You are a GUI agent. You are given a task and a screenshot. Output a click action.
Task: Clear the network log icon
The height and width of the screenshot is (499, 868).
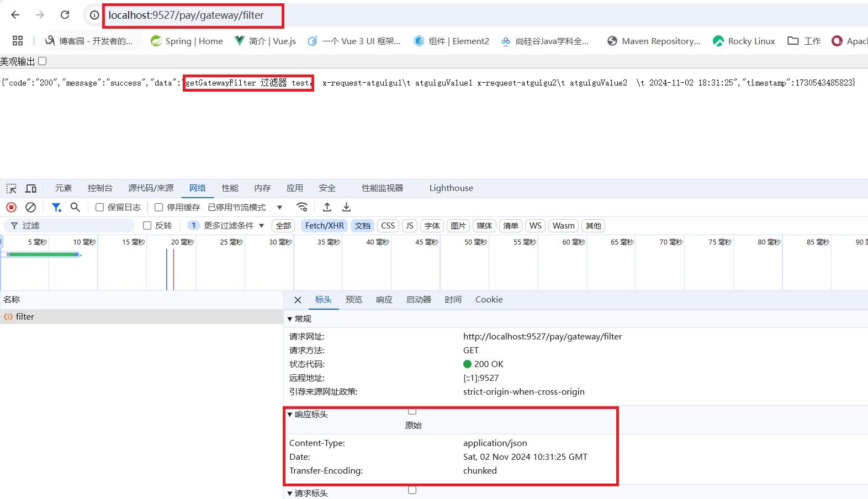[x=31, y=207]
